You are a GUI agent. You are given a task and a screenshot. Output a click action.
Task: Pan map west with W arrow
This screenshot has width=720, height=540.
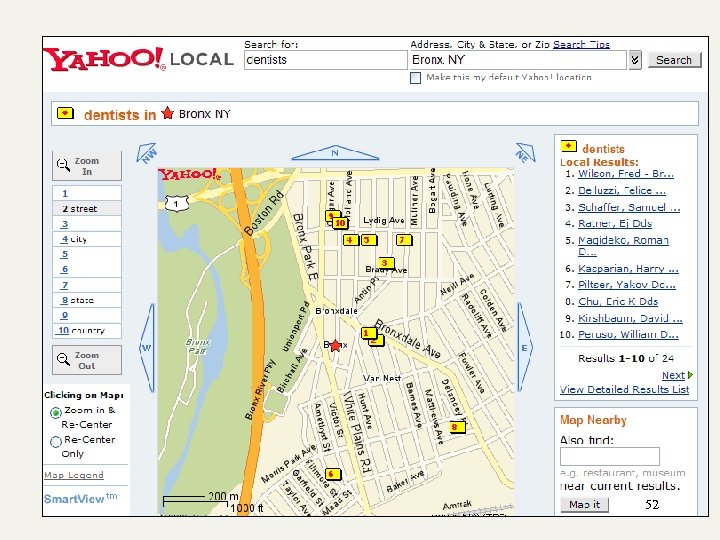coord(146,348)
